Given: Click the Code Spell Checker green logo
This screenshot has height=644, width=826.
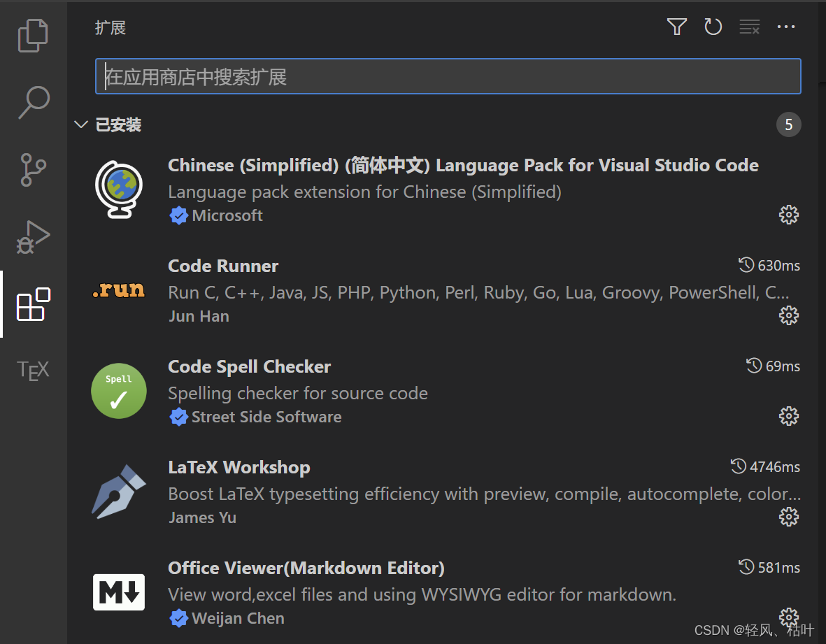Looking at the screenshot, I should (x=118, y=391).
